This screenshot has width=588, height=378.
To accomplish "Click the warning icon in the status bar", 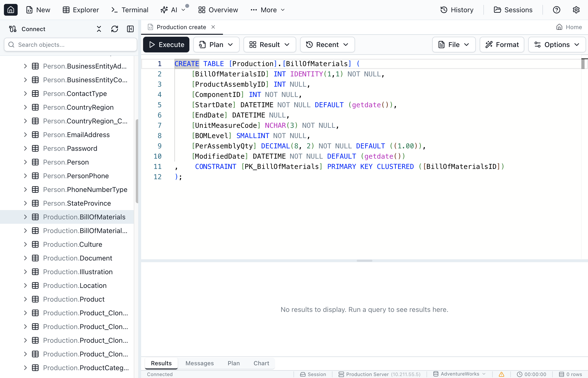I will pyautogui.click(x=501, y=374).
